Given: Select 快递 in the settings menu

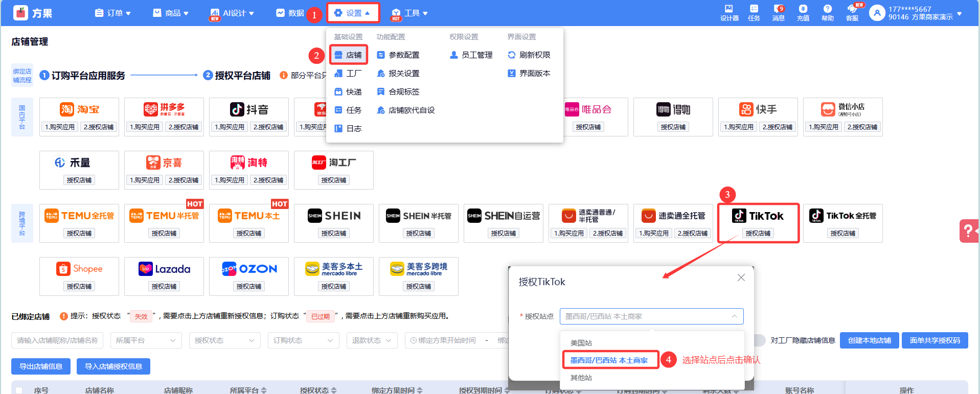Looking at the screenshot, I should (348, 92).
